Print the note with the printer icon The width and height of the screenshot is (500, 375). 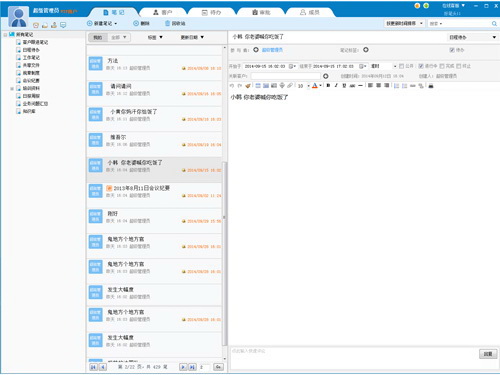[431, 86]
